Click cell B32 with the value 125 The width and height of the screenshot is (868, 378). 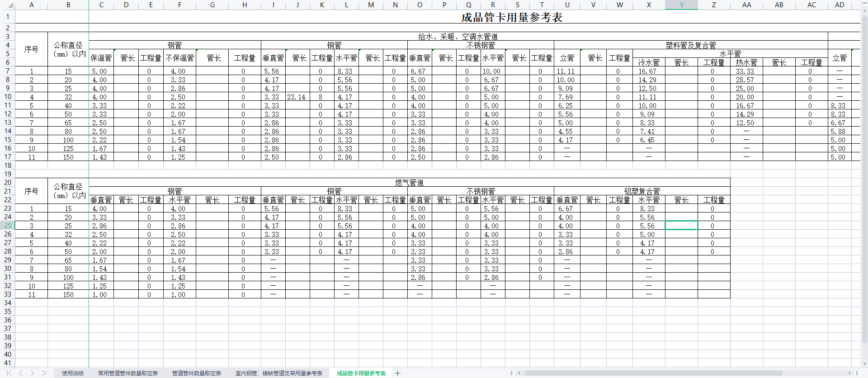(68, 286)
